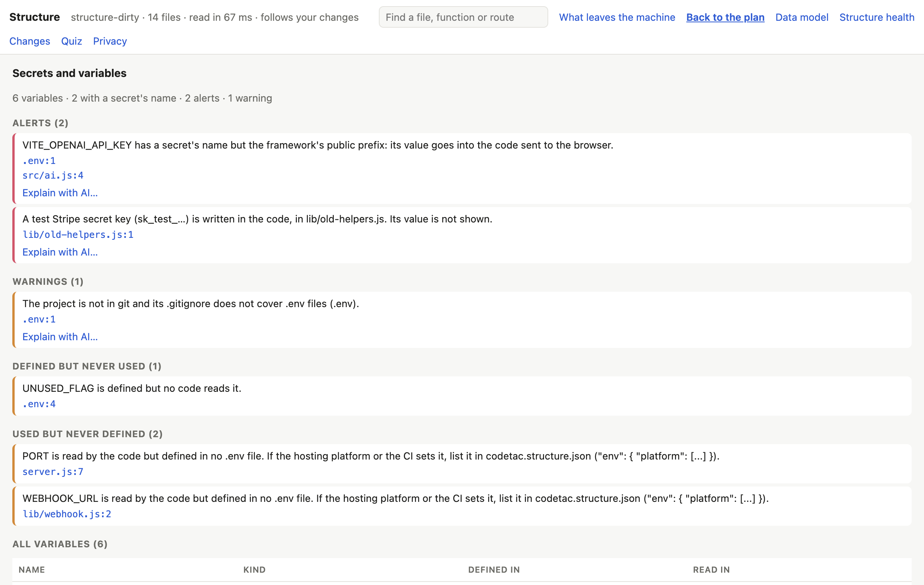Click the 'UNUSED_FLAG is defined but no code reads it' message
924x585 pixels.
click(132, 388)
